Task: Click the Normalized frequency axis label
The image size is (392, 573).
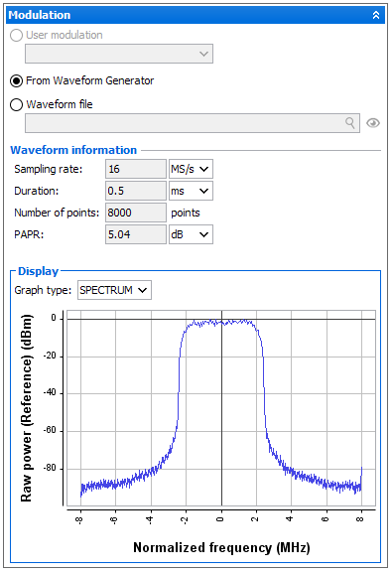Action: [221, 548]
